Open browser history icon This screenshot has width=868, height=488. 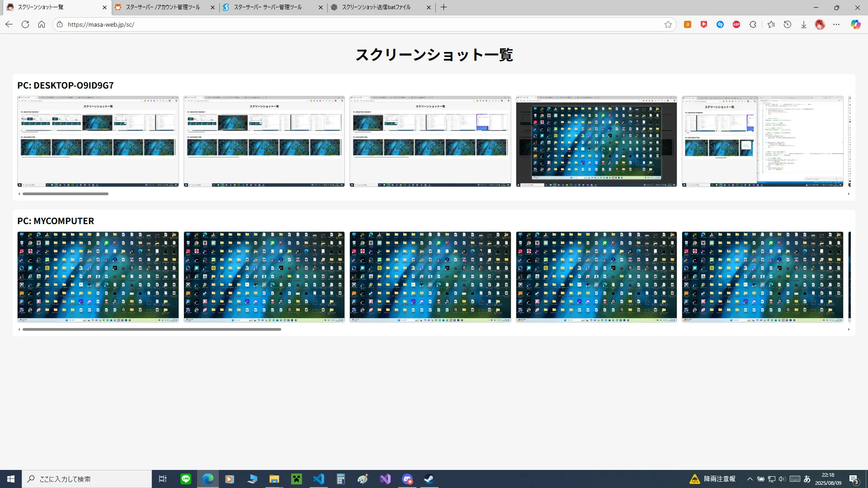[788, 24]
